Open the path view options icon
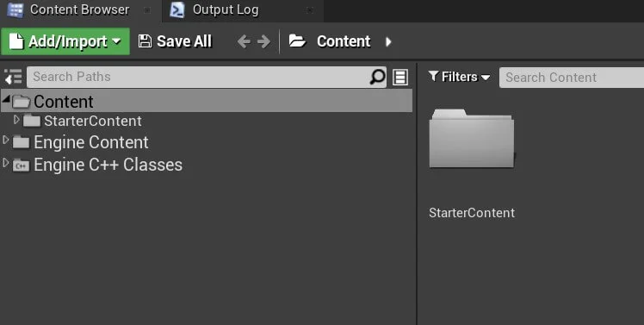644x325 pixels. coord(400,77)
